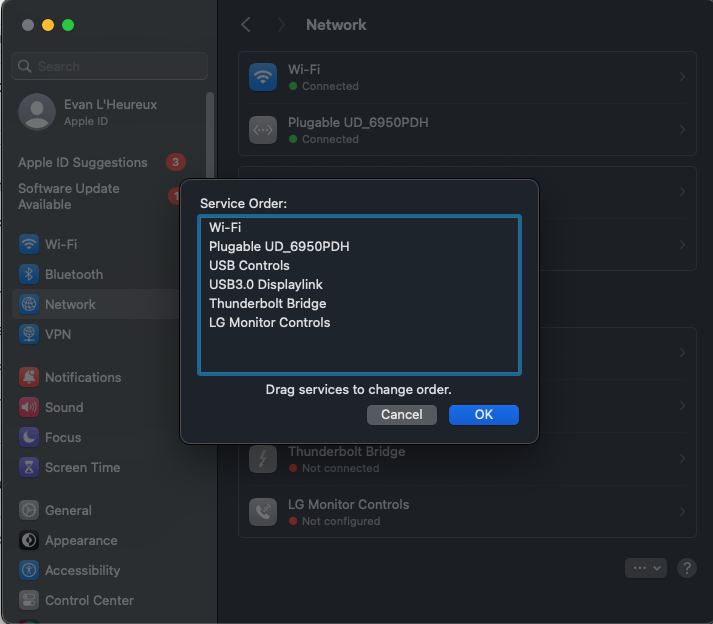This screenshot has width=713, height=624.
Task: Open the ellipsis actions dropdown
Action: 645,567
